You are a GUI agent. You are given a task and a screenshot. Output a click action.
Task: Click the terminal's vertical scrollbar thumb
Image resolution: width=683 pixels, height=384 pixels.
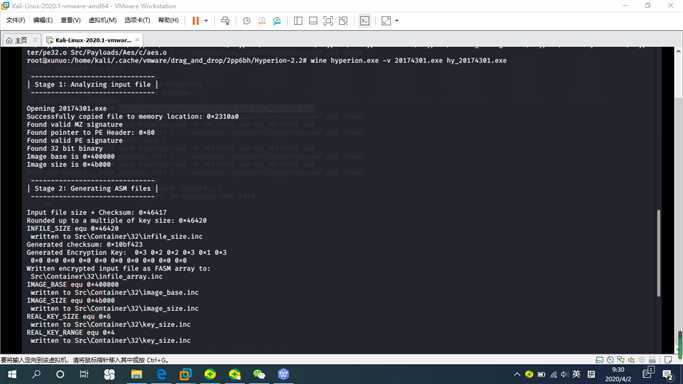[658, 253]
